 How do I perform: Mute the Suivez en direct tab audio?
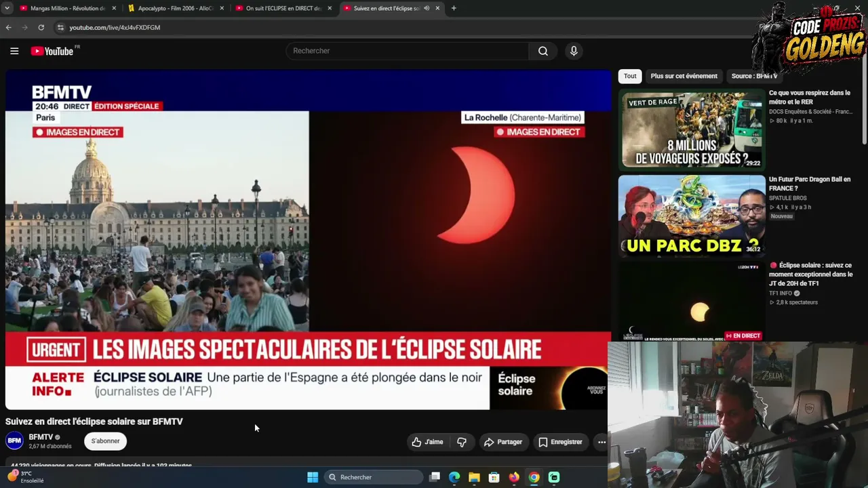(x=427, y=8)
